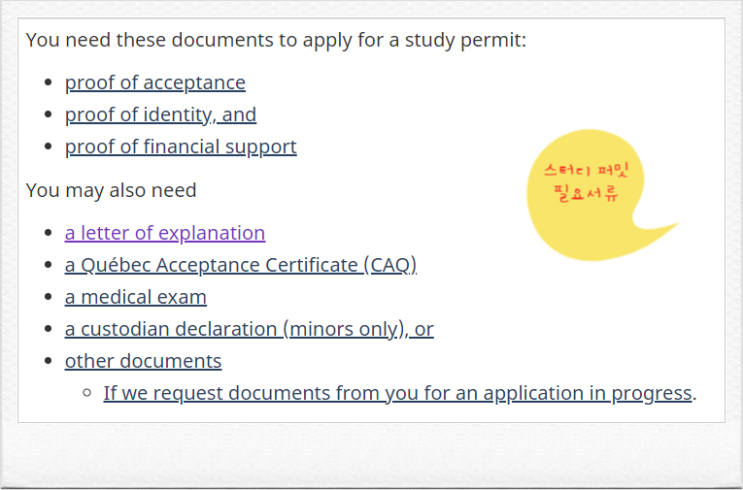Open the proof of acceptance link
743x490 pixels.
tap(155, 83)
